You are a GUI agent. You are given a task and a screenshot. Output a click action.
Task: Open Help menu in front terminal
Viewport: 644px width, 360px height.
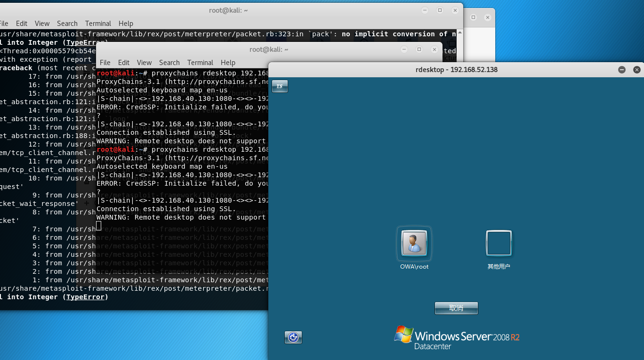click(x=228, y=63)
